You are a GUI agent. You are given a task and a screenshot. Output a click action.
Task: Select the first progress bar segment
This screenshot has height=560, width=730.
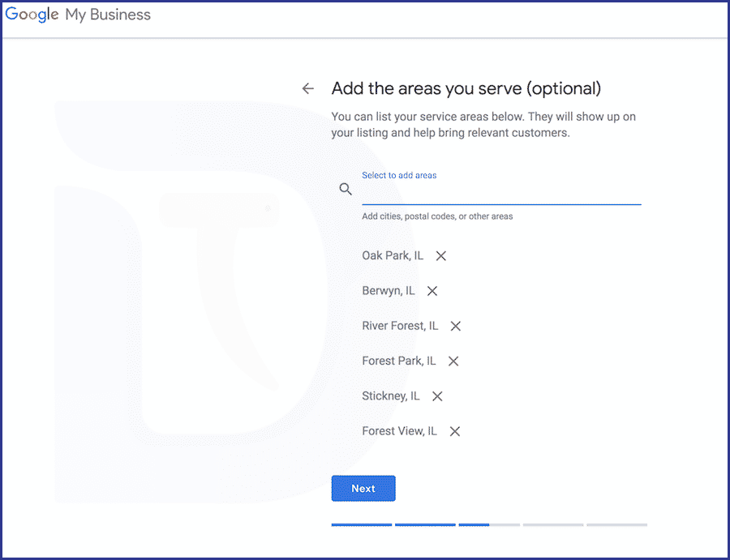point(362,524)
